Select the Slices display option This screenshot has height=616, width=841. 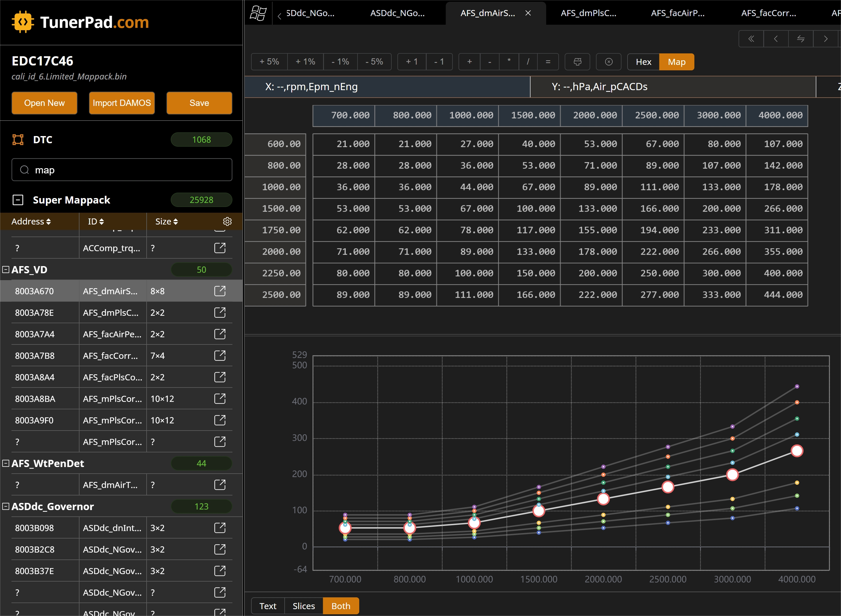[304, 606]
